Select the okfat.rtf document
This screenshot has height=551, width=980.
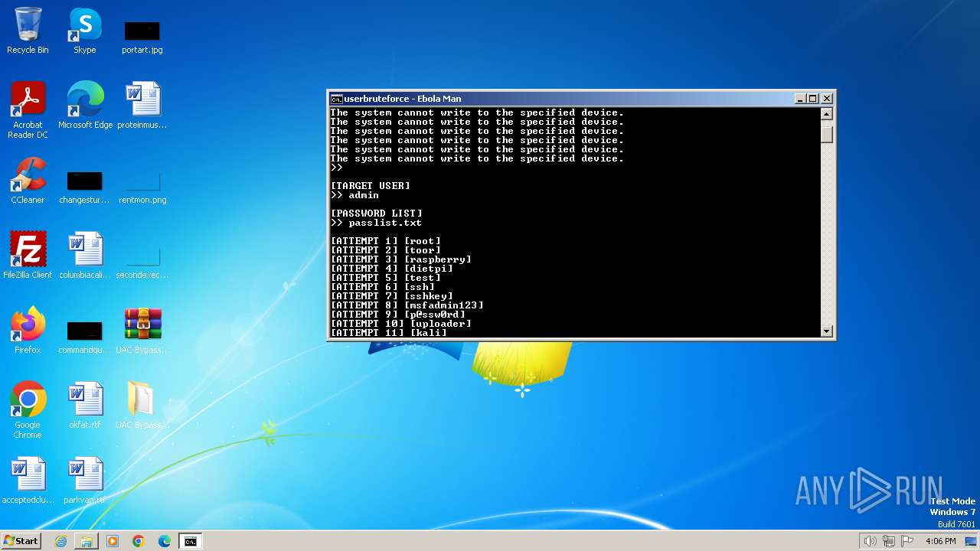(85, 406)
